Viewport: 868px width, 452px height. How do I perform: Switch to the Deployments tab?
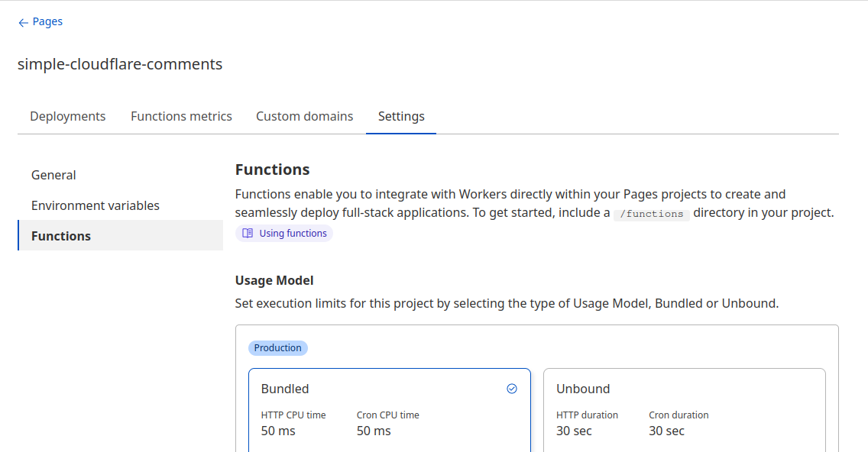click(x=67, y=116)
